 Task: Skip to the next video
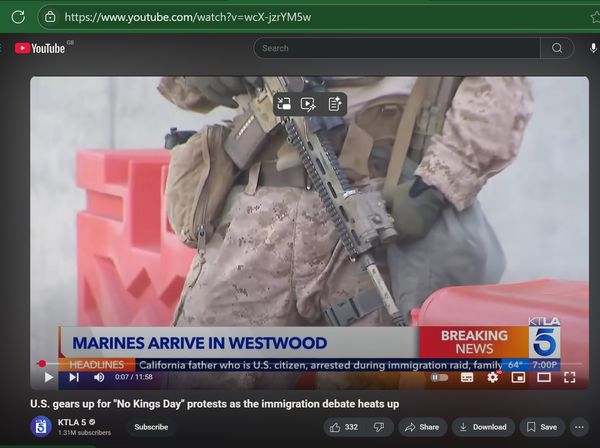[x=74, y=377]
